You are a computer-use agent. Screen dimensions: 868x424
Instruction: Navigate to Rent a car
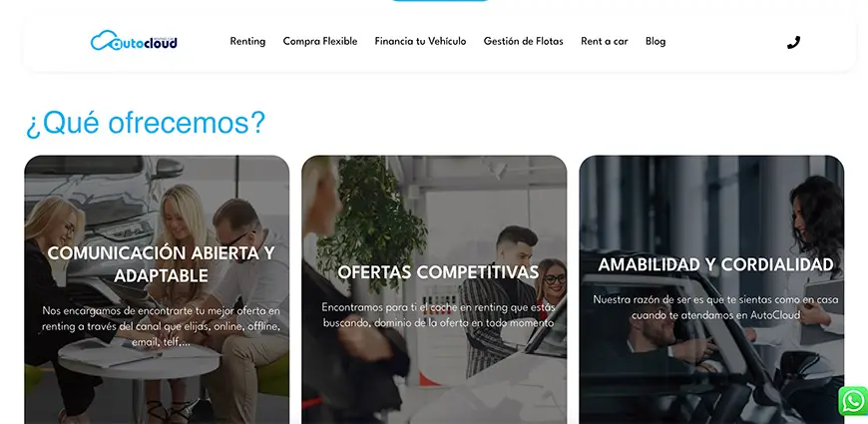coord(604,42)
